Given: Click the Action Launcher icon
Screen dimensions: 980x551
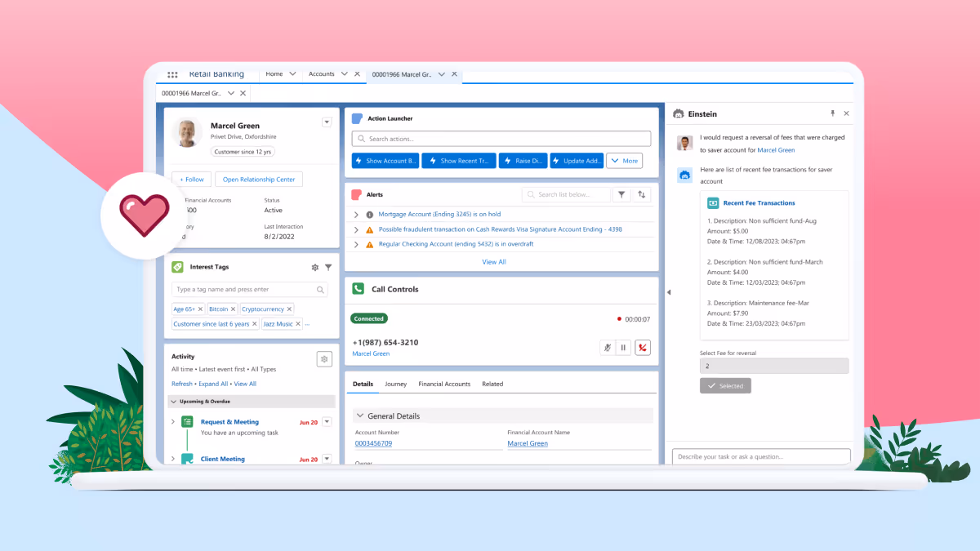Looking at the screenshot, I should (x=357, y=118).
